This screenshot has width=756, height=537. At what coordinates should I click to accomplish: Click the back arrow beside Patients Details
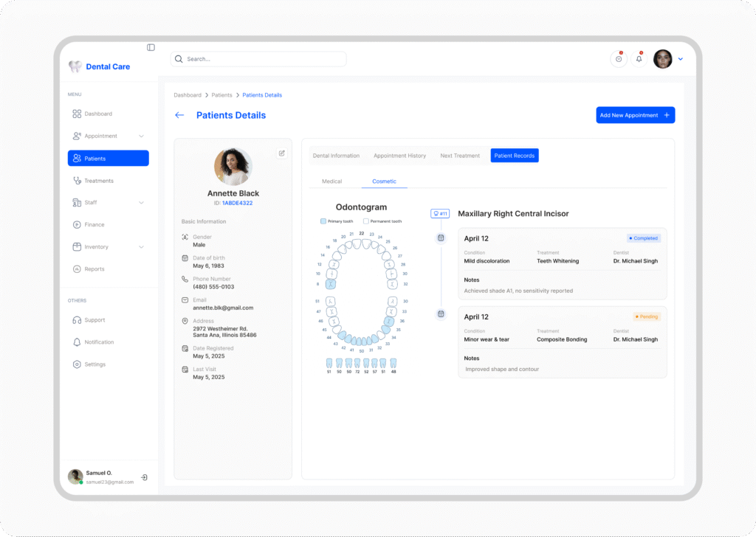pos(179,115)
